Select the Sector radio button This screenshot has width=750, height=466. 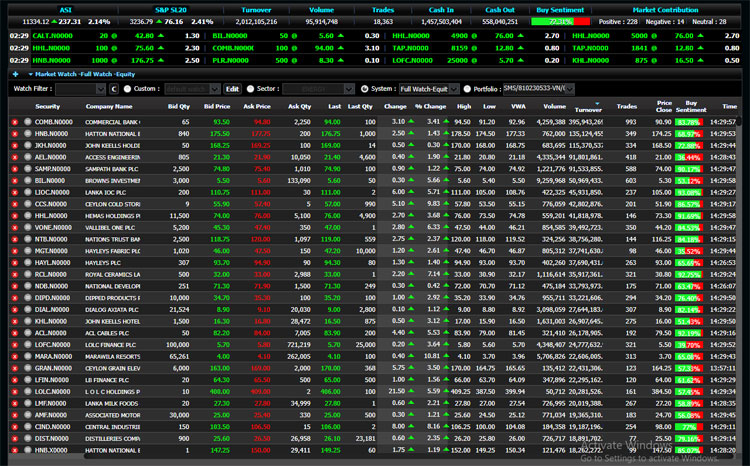tap(250, 89)
